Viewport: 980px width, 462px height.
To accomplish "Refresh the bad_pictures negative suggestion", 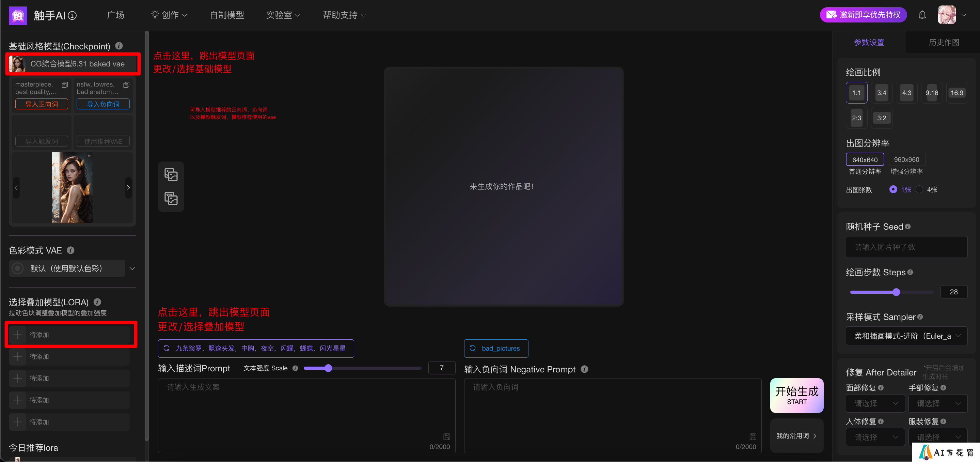I will tap(473, 348).
